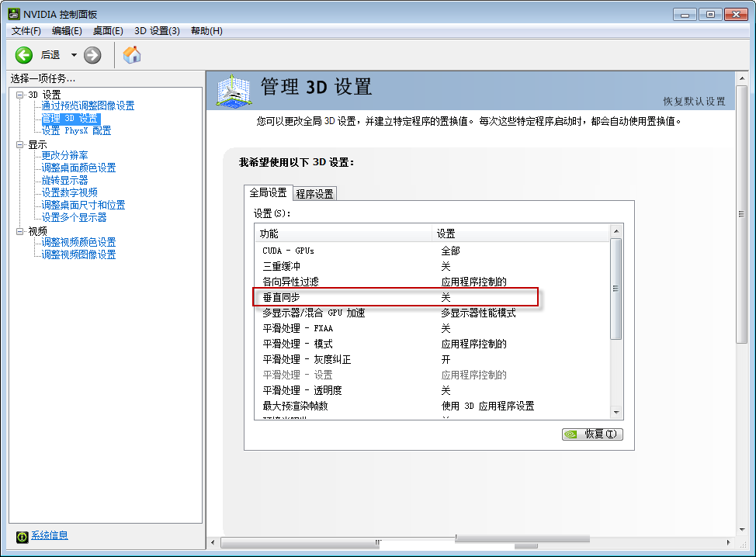Select 平滑处理 - 灰度纠正 row
Screen dimensions: 756x557
click(x=432, y=359)
